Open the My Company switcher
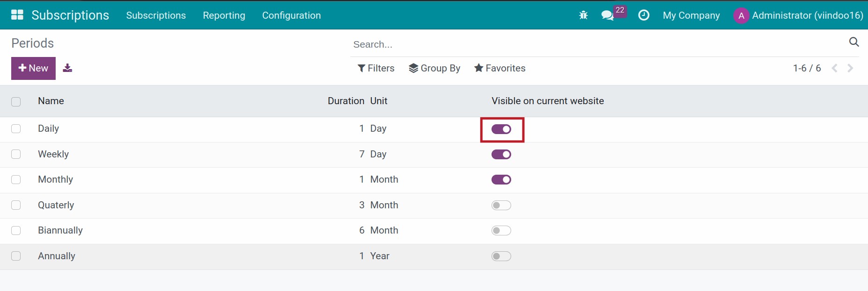The image size is (868, 291). click(691, 15)
